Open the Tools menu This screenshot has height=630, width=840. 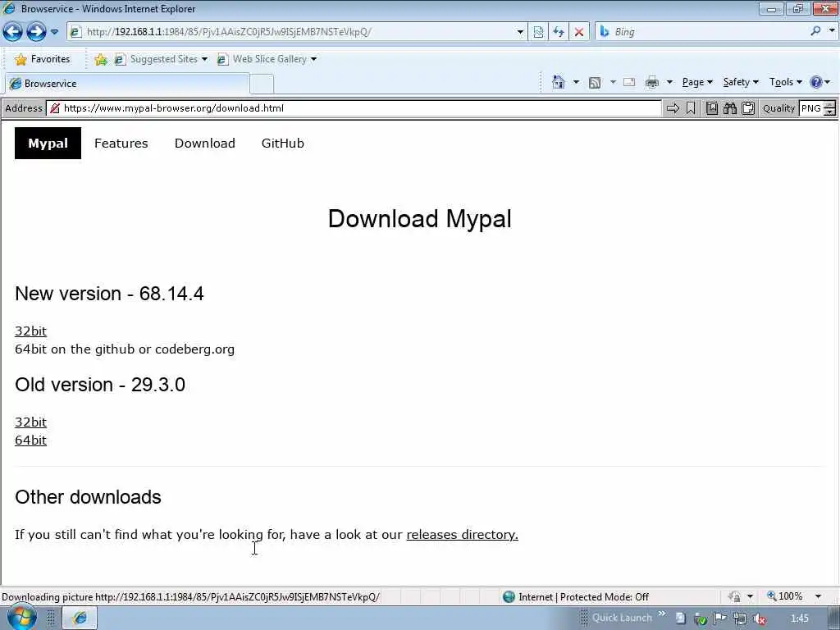tap(785, 82)
